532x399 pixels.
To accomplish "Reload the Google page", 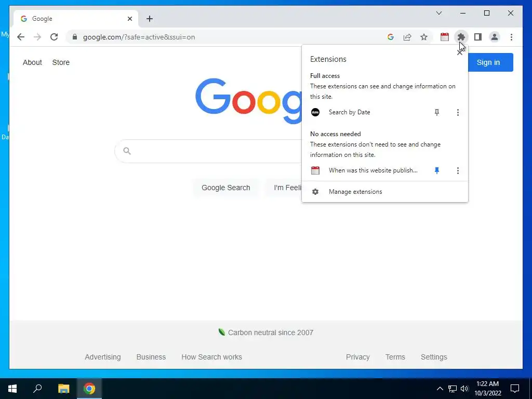I will tap(54, 37).
